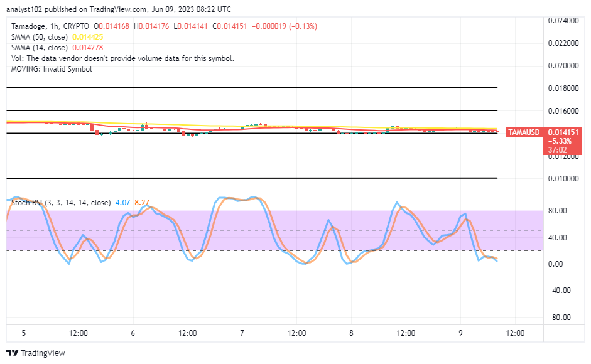Click the -5.33% change label
The width and height of the screenshot is (591, 364).
pos(560,141)
